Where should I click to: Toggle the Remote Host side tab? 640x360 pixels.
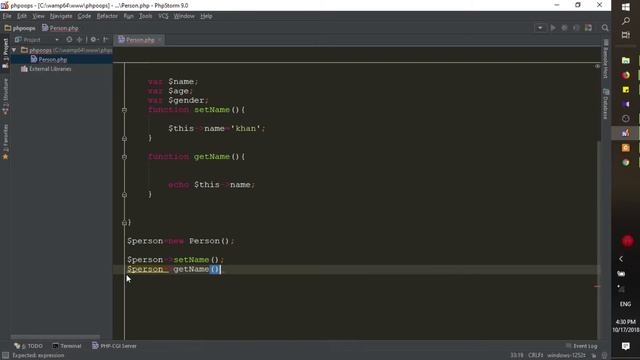(x=606, y=59)
